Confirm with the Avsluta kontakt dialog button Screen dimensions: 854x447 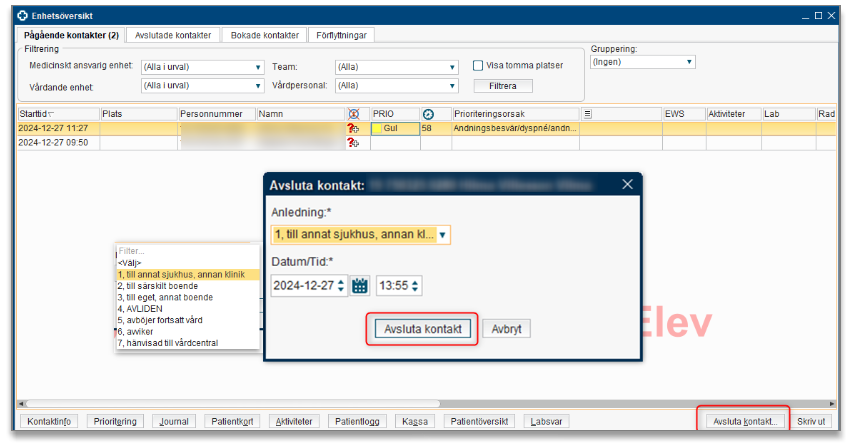[x=423, y=329]
